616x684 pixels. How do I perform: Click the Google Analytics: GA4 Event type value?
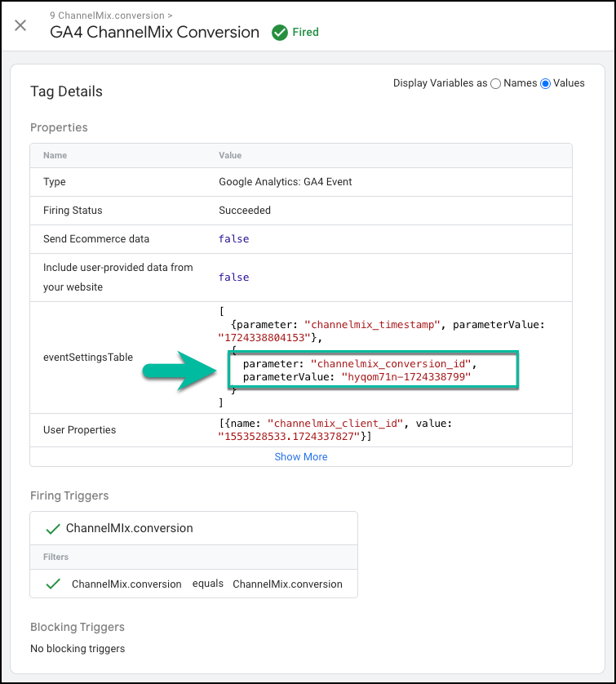tap(285, 182)
